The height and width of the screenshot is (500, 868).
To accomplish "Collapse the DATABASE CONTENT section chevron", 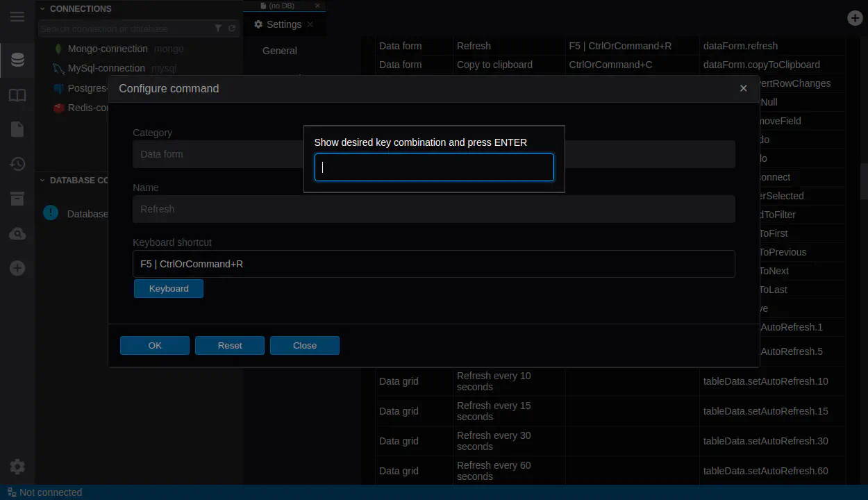I will coord(42,181).
